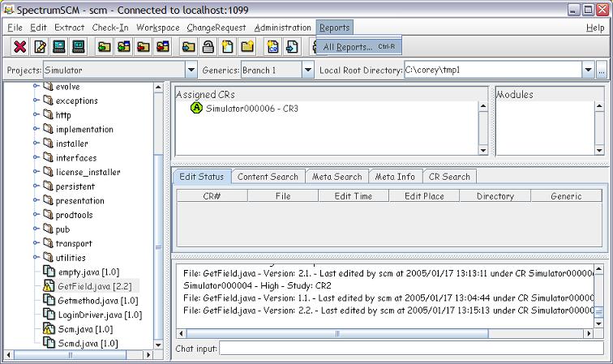Open the Workspace menu
The width and height of the screenshot is (613, 364).
click(158, 28)
